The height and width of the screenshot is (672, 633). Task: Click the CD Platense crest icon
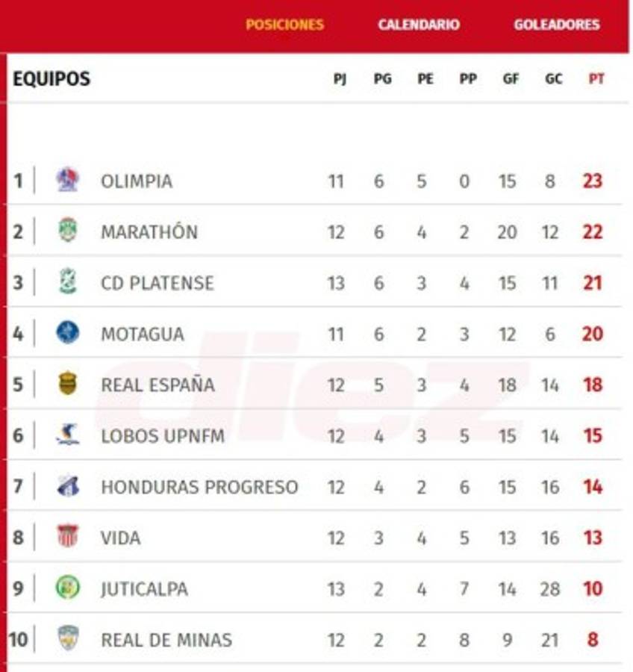(x=68, y=281)
